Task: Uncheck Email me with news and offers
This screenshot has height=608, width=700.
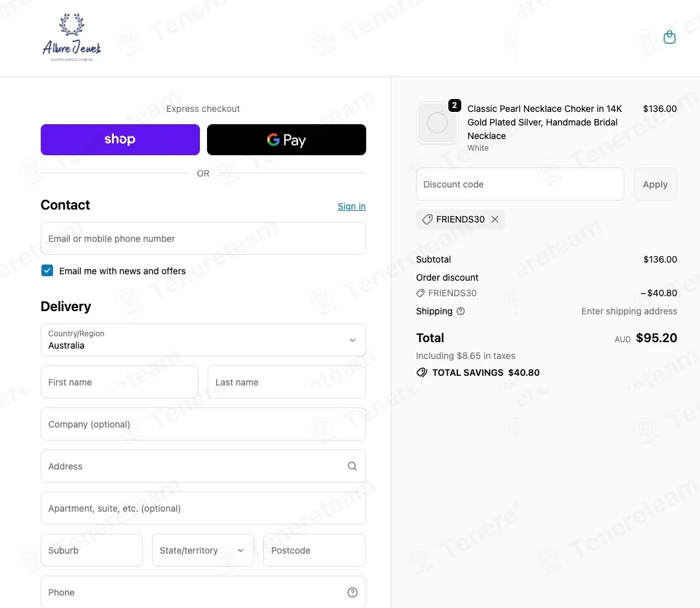Action: 47,270
